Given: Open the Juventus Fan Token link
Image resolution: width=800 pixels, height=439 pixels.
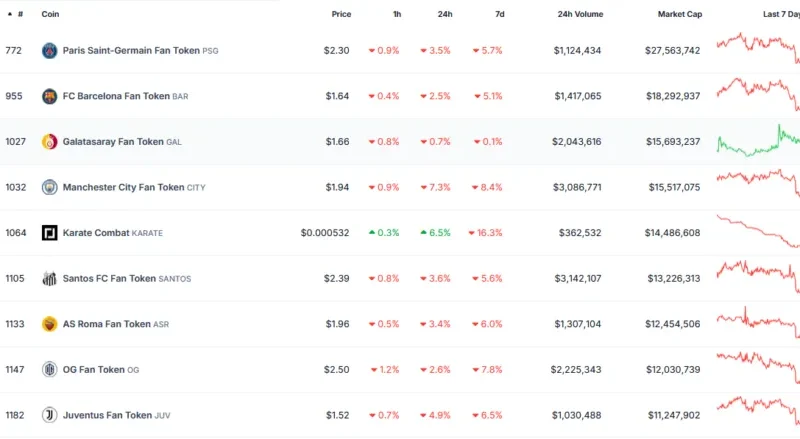Looking at the screenshot, I should click(108, 415).
